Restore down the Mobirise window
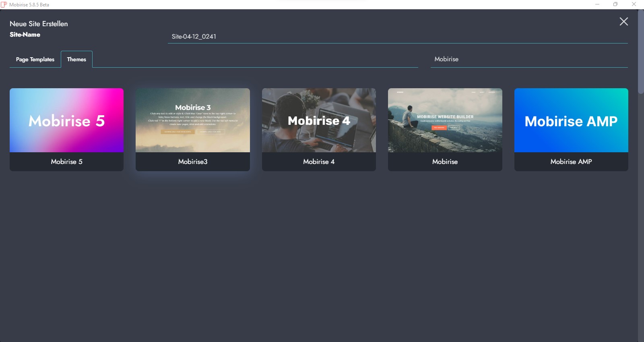 pos(615,4)
